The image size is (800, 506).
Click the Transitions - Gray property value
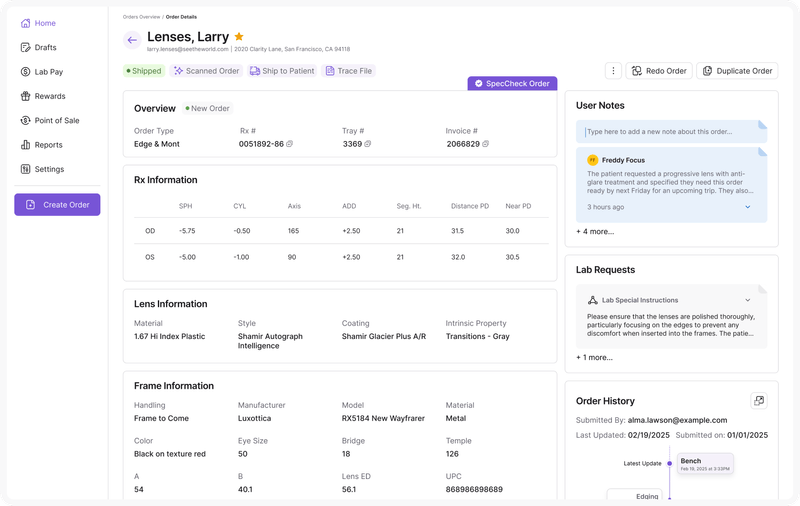[478, 336]
